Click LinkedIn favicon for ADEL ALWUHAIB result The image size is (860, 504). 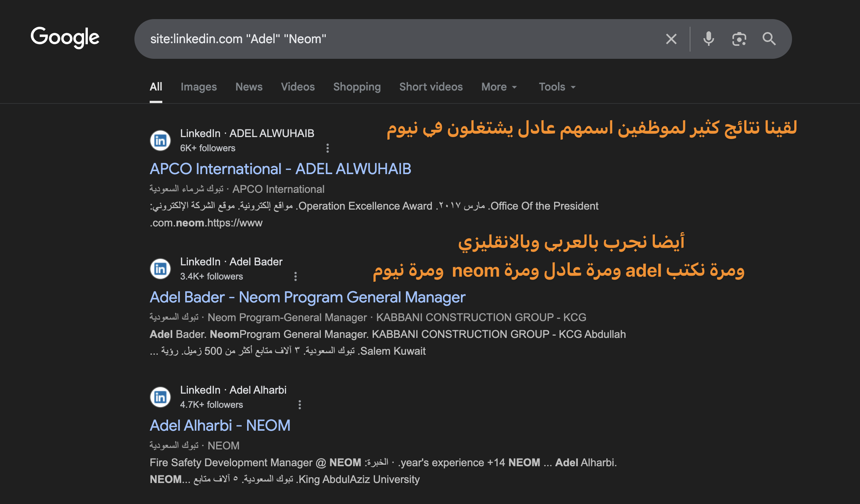point(160,141)
